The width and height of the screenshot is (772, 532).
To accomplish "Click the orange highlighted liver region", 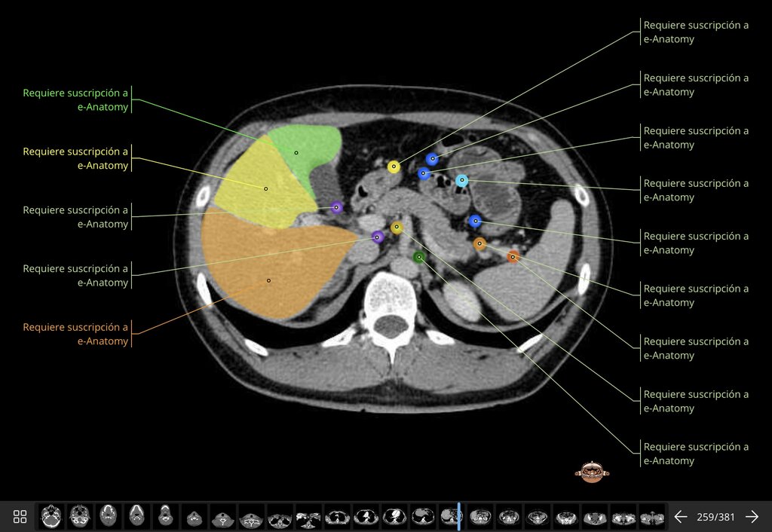I will (276, 266).
